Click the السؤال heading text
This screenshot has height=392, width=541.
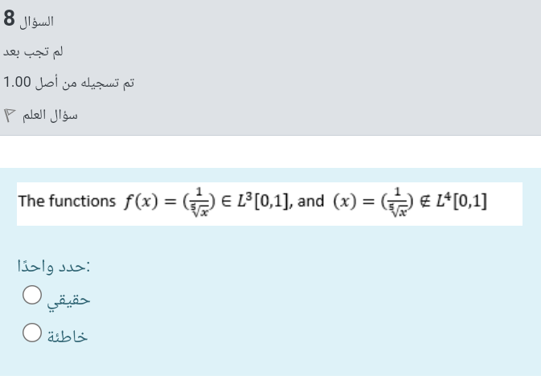pyautogui.click(x=36, y=22)
